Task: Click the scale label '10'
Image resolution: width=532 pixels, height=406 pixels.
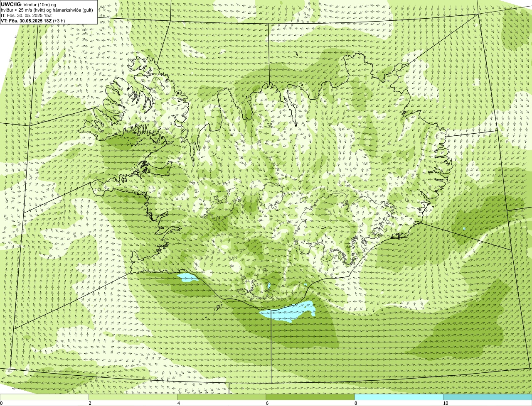Action: tap(446, 403)
